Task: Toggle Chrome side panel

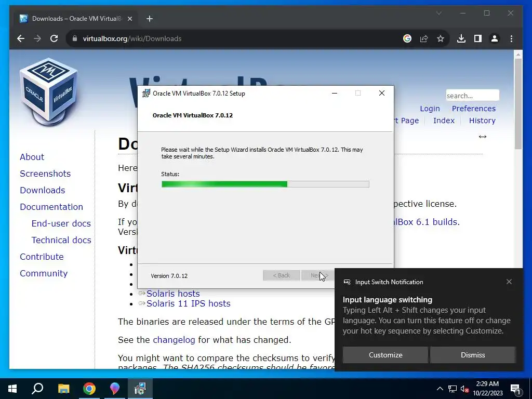Action: pyautogui.click(x=478, y=38)
